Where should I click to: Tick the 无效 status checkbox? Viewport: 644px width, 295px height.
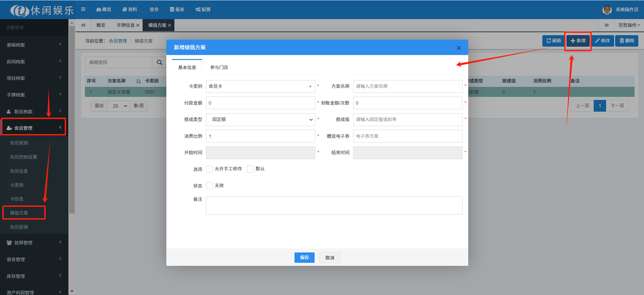209,186
